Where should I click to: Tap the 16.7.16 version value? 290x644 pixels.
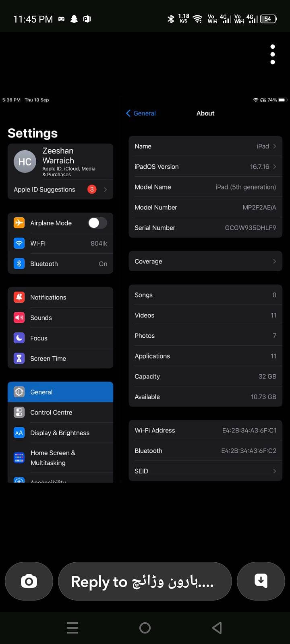pos(259,167)
